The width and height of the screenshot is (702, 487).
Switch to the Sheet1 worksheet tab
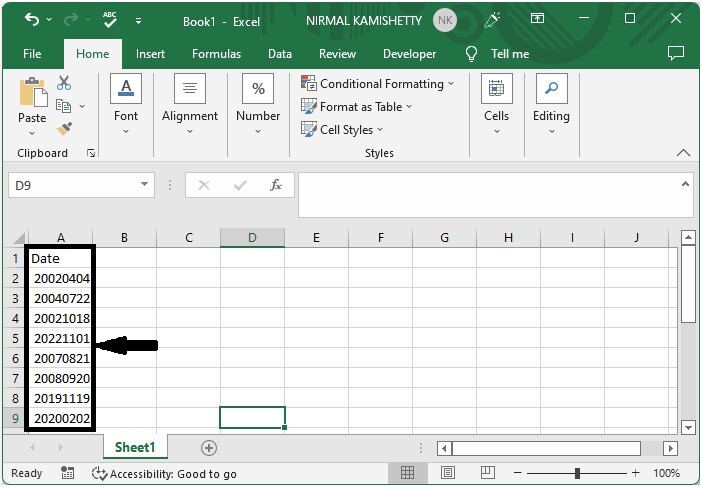pyautogui.click(x=135, y=447)
